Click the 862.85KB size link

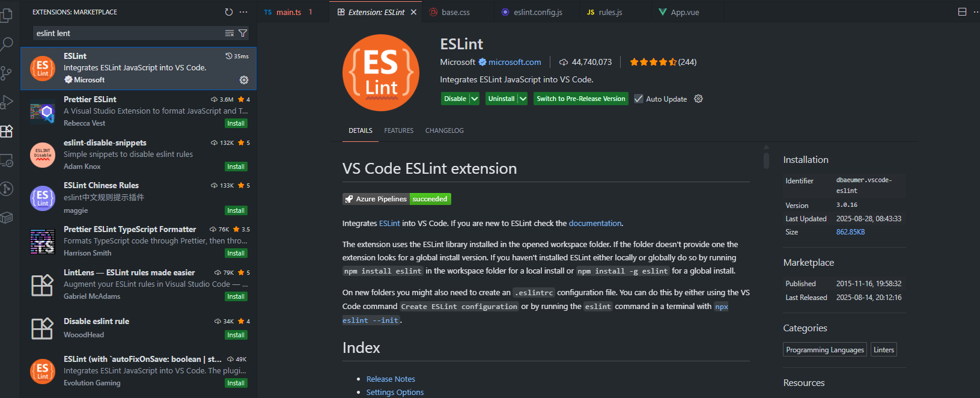point(850,232)
